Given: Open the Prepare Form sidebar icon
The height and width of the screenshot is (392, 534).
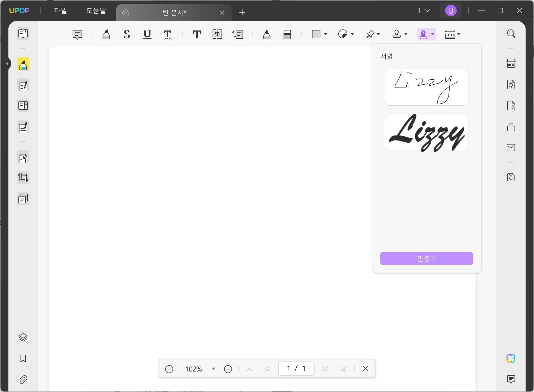Looking at the screenshot, I should coord(23,106).
